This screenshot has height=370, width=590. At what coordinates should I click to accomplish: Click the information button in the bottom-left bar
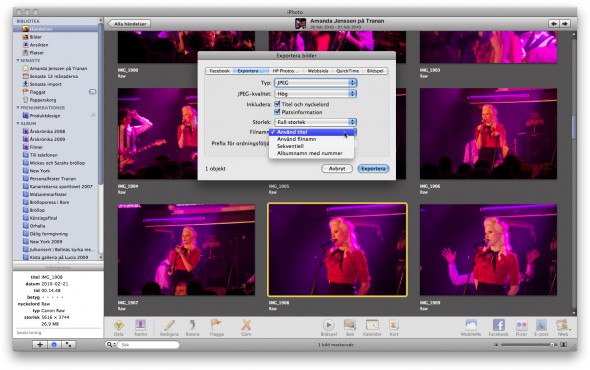click(x=54, y=344)
